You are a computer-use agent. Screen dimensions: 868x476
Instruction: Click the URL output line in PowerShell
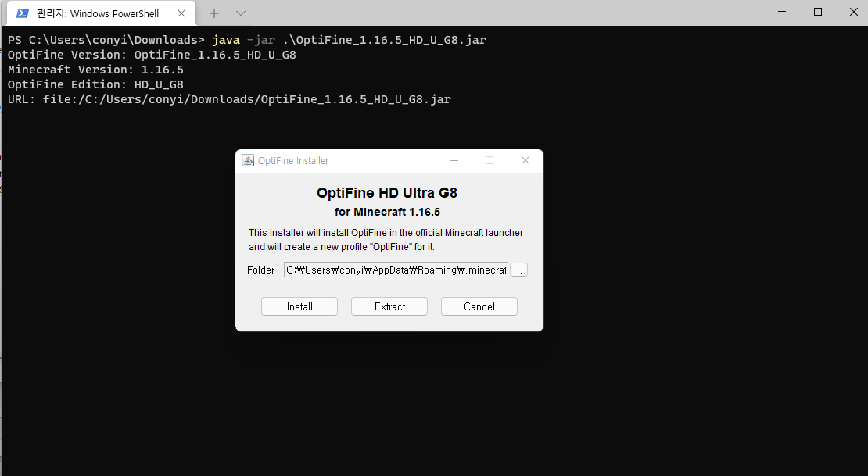229,99
